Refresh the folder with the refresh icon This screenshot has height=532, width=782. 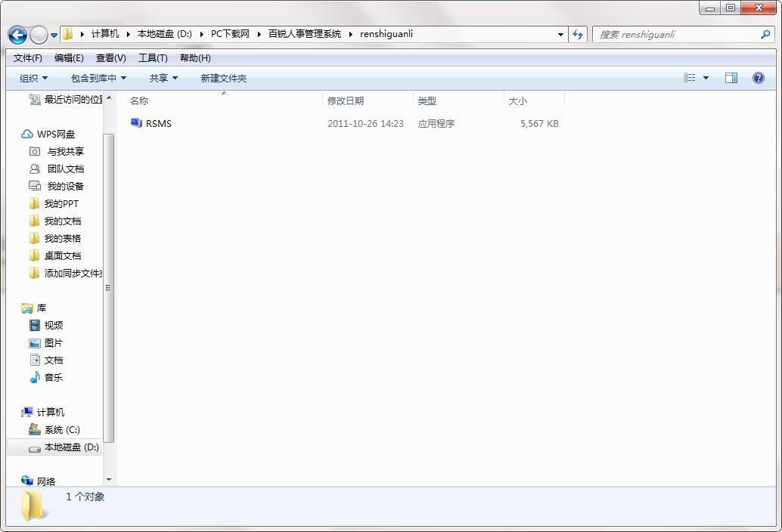(x=578, y=34)
